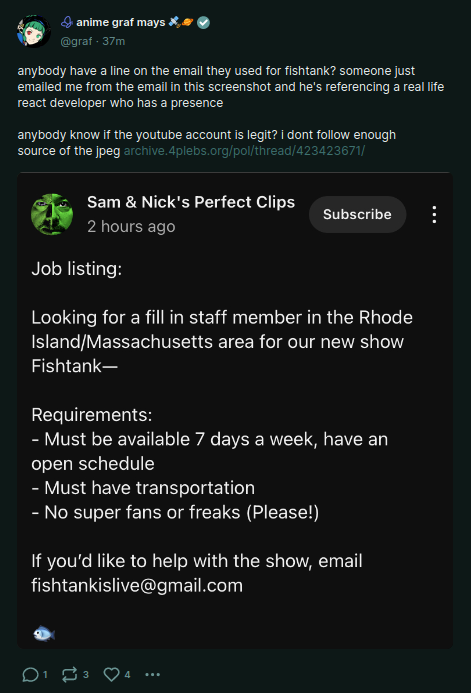View the anime graf mays profile avatar
This screenshot has width=471, height=693.
tap(34, 31)
